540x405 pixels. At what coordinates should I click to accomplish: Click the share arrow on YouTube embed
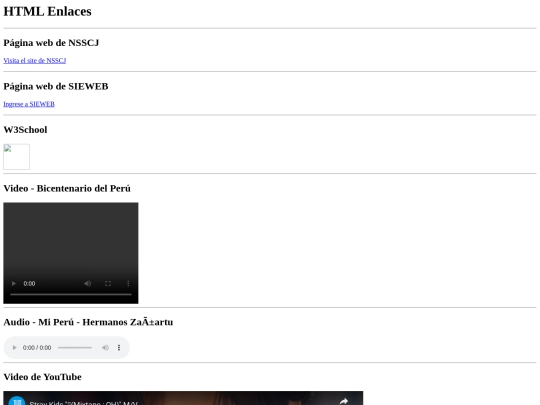tap(343, 401)
